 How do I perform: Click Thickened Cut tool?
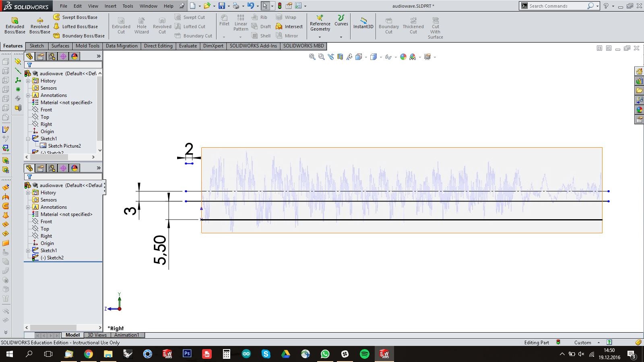pyautogui.click(x=413, y=25)
